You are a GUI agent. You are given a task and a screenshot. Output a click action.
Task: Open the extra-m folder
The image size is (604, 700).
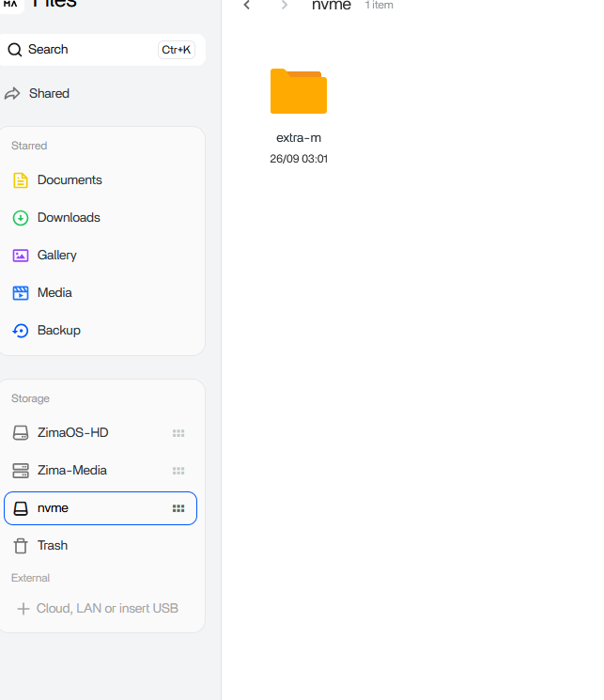click(298, 92)
